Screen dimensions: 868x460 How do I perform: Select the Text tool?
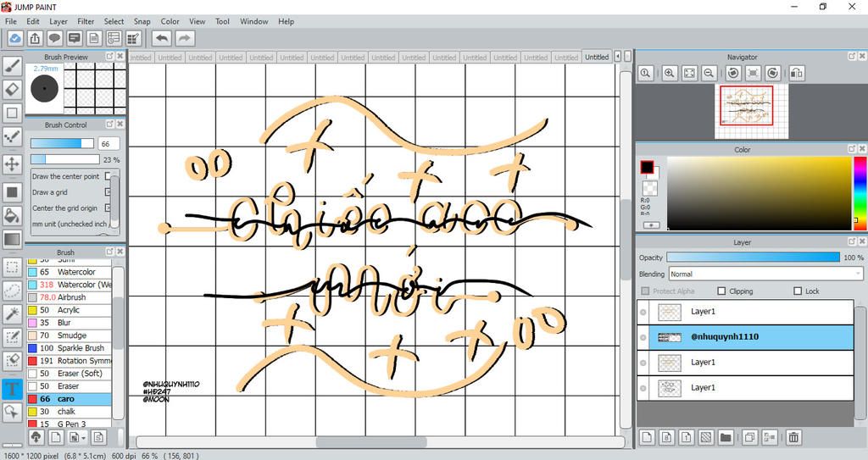pyautogui.click(x=12, y=389)
